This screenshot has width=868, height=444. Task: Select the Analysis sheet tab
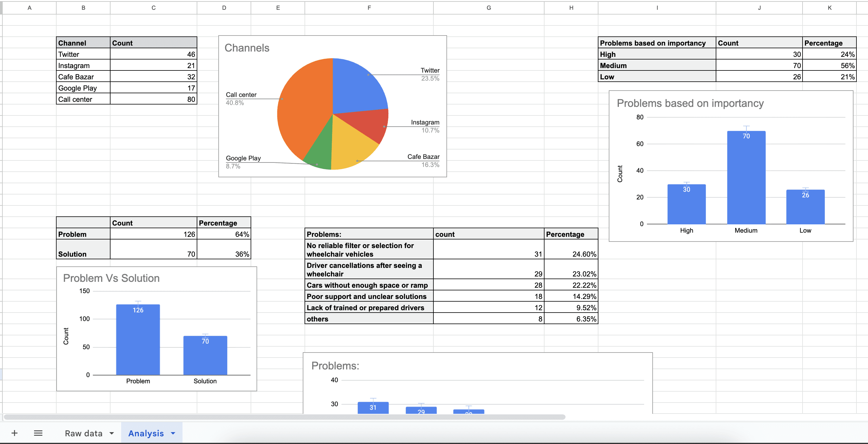pyautogui.click(x=146, y=433)
